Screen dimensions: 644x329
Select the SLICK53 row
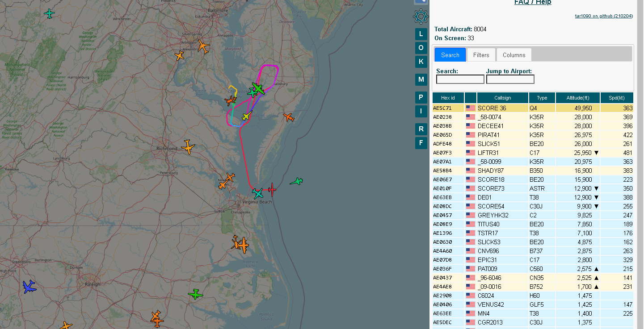533,242
